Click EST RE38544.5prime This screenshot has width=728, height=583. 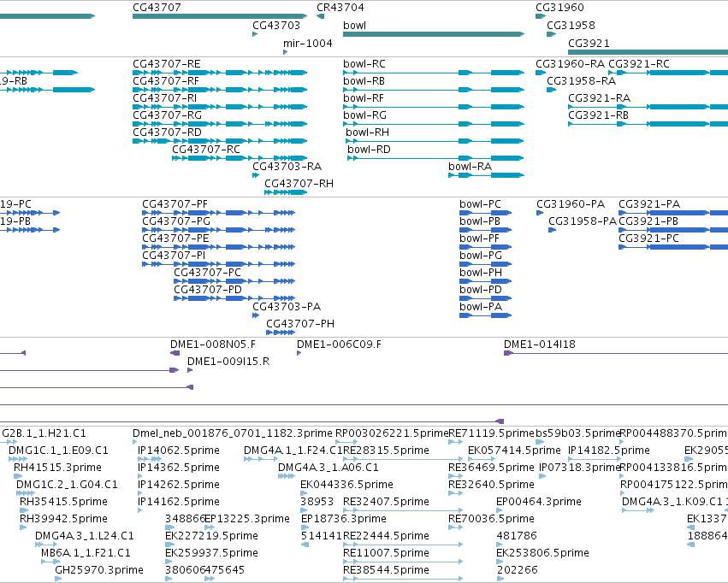pos(386,570)
